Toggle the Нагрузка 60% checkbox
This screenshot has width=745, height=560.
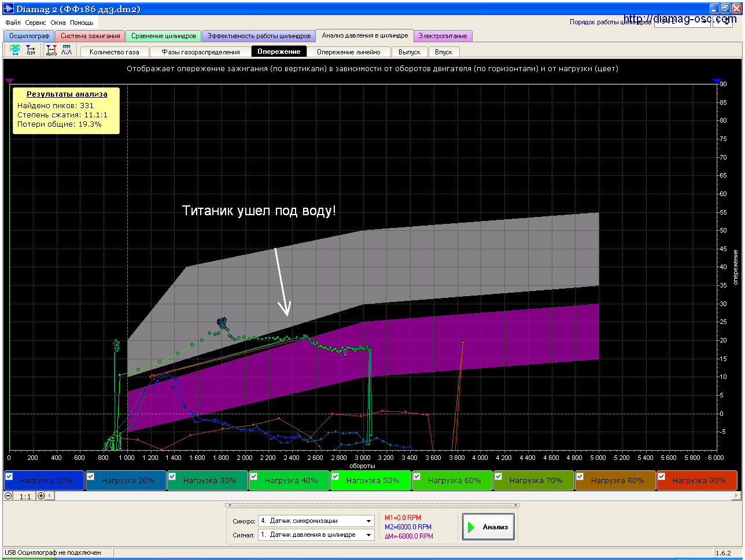coord(416,477)
